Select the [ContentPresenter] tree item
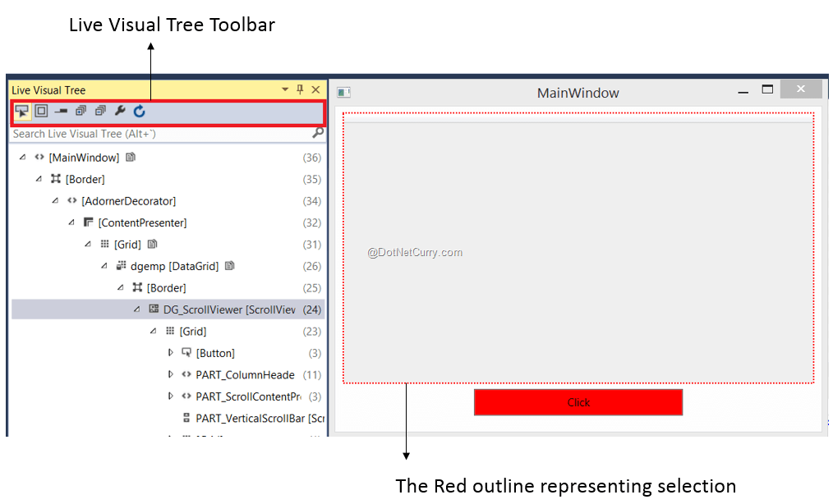833x504 pixels. pyautogui.click(x=141, y=222)
